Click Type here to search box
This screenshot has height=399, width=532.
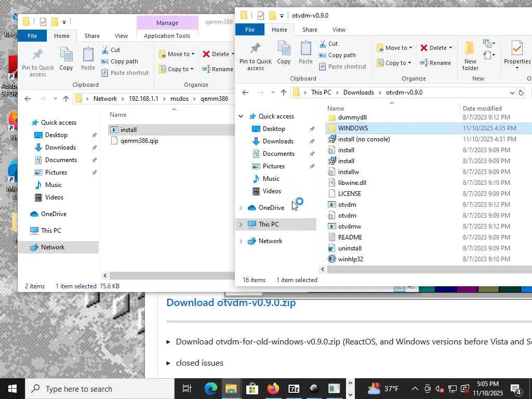(x=100, y=389)
